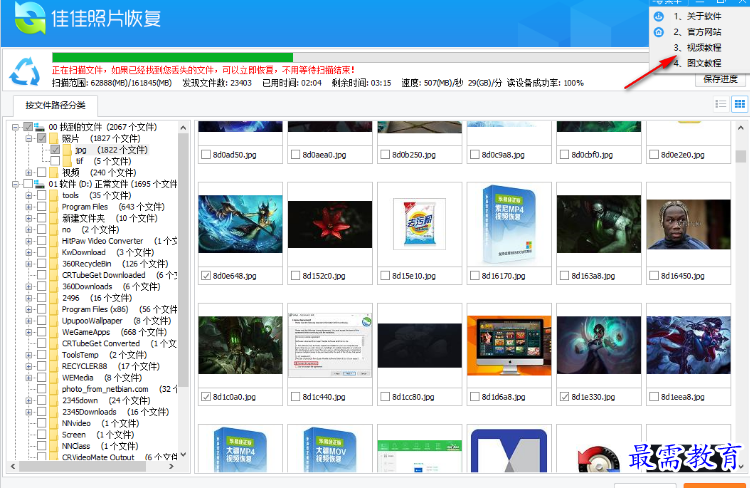Viewport: 750px width, 488px height.
Task: Click the tools folder icon
Action: [54, 195]
